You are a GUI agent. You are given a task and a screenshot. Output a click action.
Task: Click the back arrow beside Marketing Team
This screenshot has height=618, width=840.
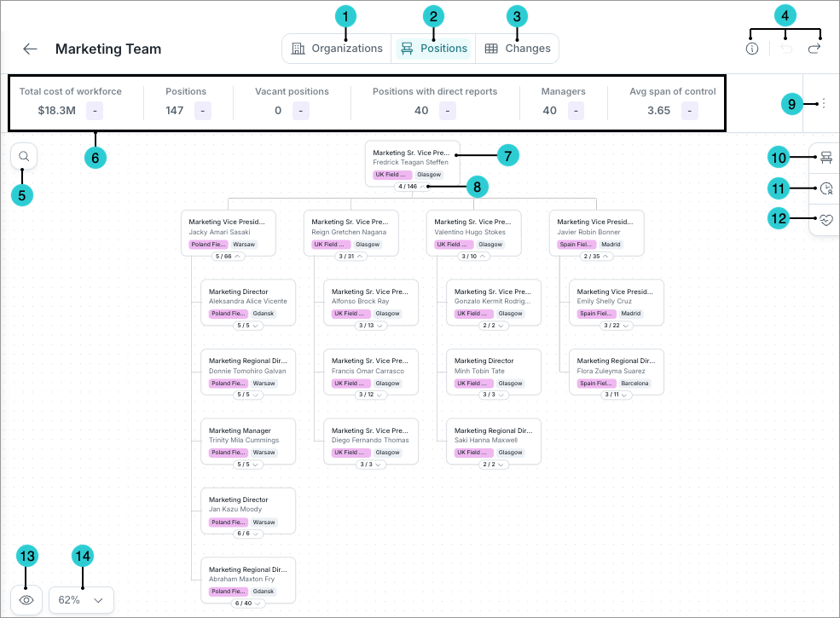[30, 49]
